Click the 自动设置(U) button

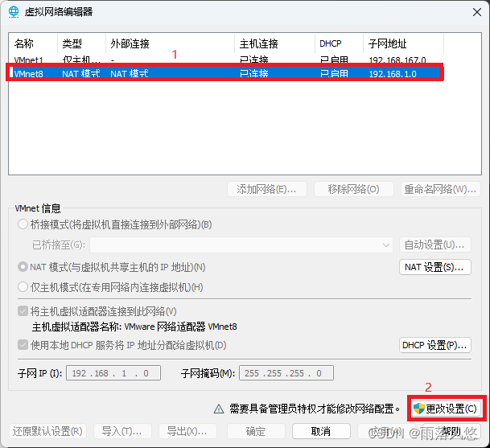[x=434, y=245]
